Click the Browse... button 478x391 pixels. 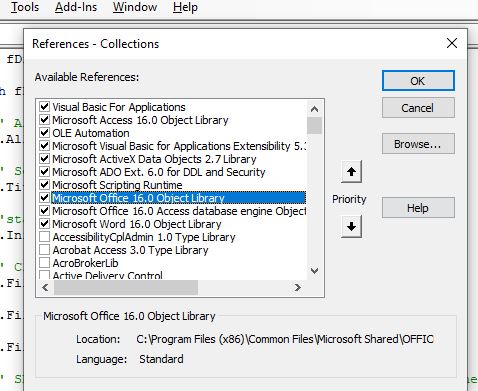[418, 144]
